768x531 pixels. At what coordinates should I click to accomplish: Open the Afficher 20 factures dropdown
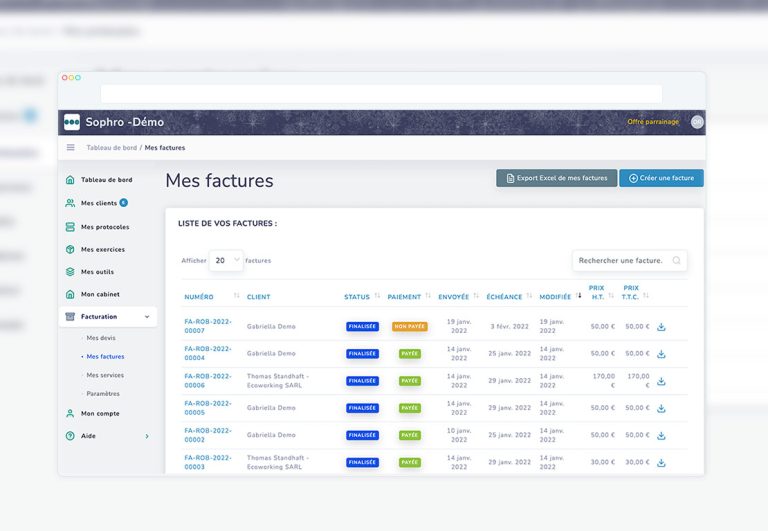click(226, 260)
